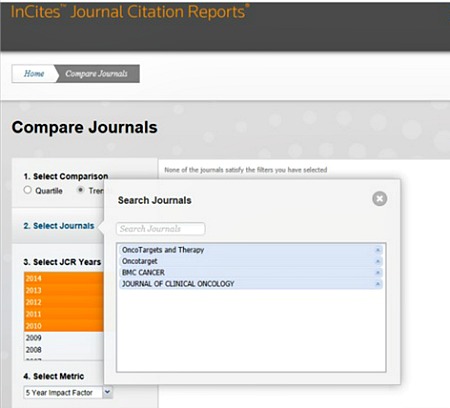Select Oncotarget journal row
The height and width of the screenshot is (408, 450).
click(x=251, y=261)
